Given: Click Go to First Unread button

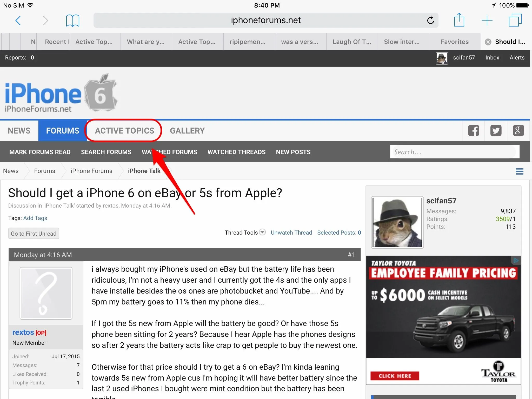Looking at the screenshot, I should (34, 234).
